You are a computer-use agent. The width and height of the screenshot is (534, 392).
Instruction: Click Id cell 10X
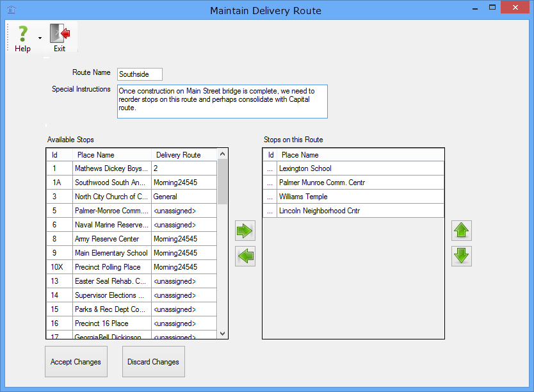60,267
